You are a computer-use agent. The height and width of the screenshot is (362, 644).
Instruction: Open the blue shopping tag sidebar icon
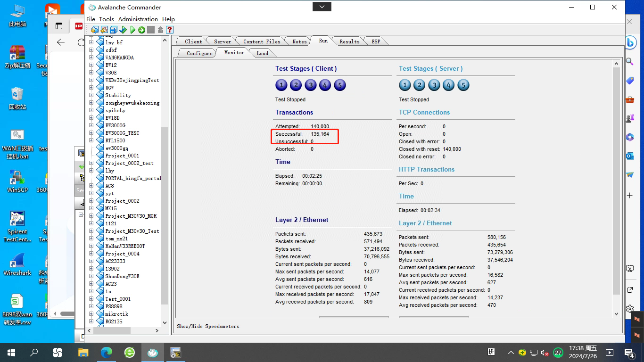[x=630, y=81]
